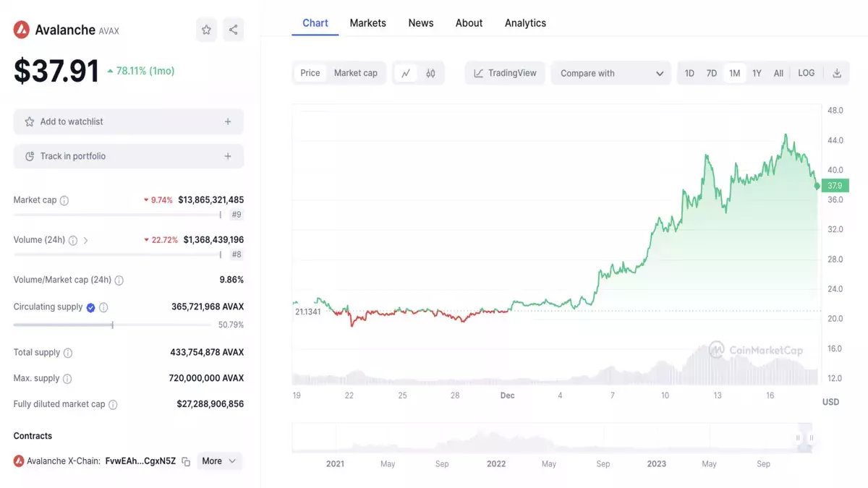Show info tooltip for Market cap
Image resolution: width=868 pixels, height=488 pixels.
point(64,200)
